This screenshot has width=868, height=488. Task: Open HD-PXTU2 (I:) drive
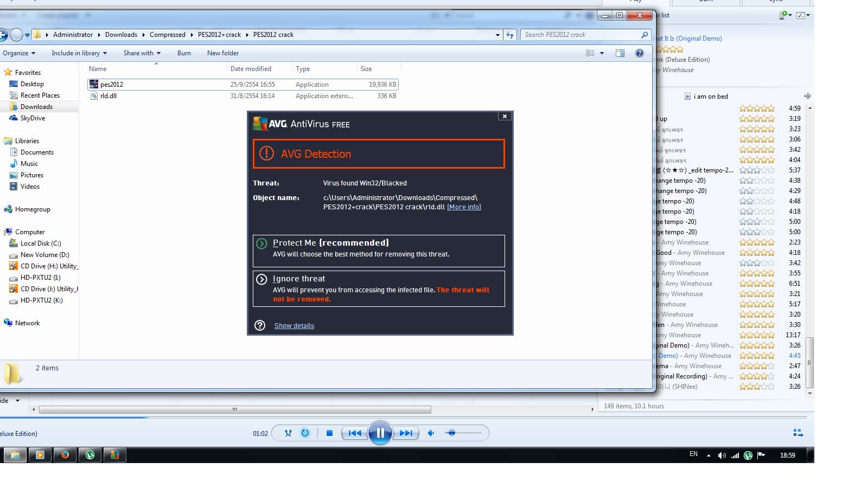(x=40, y=278)
